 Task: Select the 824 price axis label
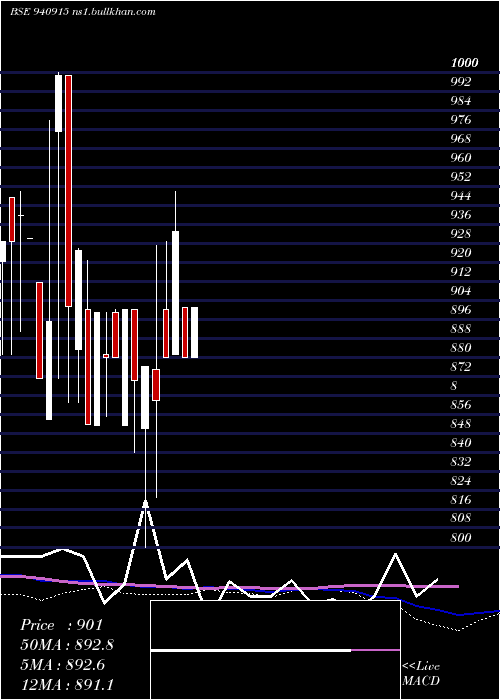pyautogui.click(x=461, y=480)
